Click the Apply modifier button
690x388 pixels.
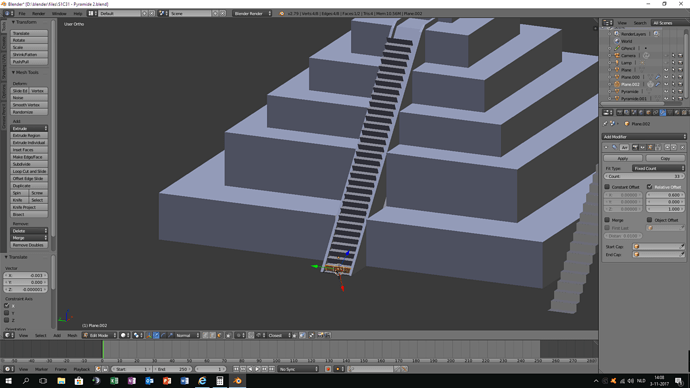click(623, 158)
